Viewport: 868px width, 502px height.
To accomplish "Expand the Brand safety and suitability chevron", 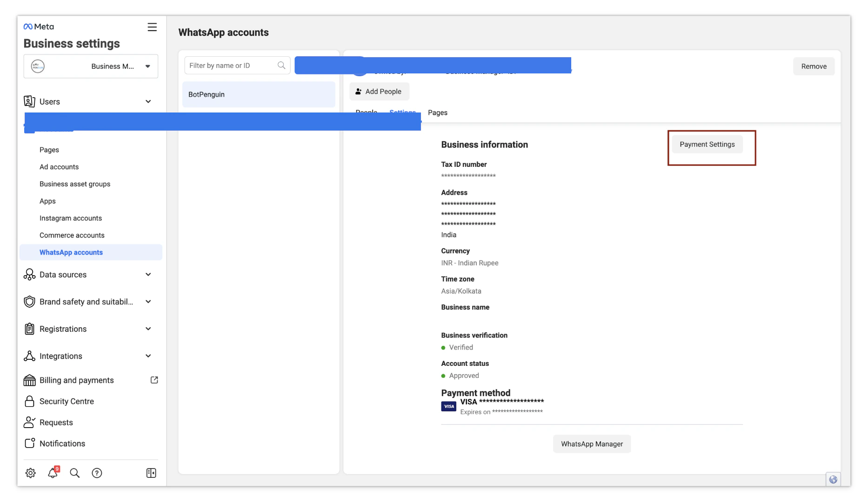I will click(148, 302).
